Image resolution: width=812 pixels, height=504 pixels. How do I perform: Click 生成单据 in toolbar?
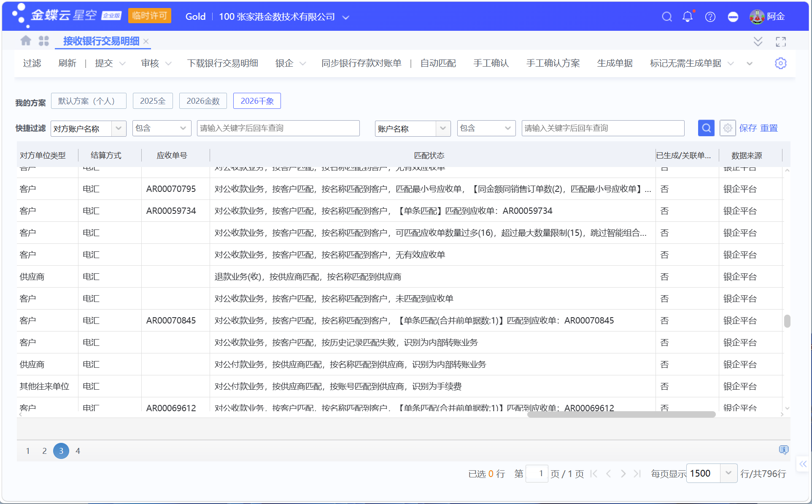(615, 63)
